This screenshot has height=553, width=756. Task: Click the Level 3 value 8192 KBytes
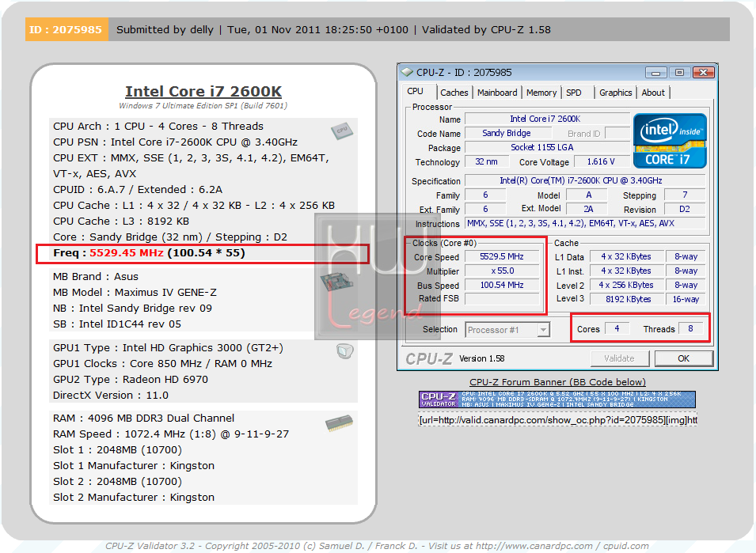point(626,299)
